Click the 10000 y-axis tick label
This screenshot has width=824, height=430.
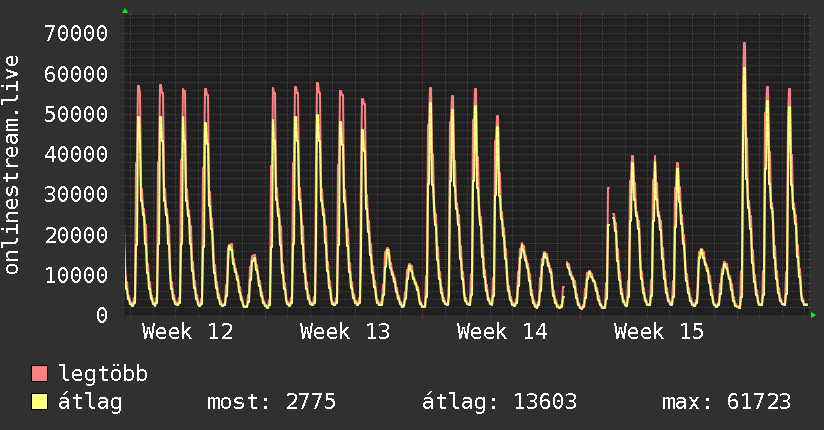[76, 275]
